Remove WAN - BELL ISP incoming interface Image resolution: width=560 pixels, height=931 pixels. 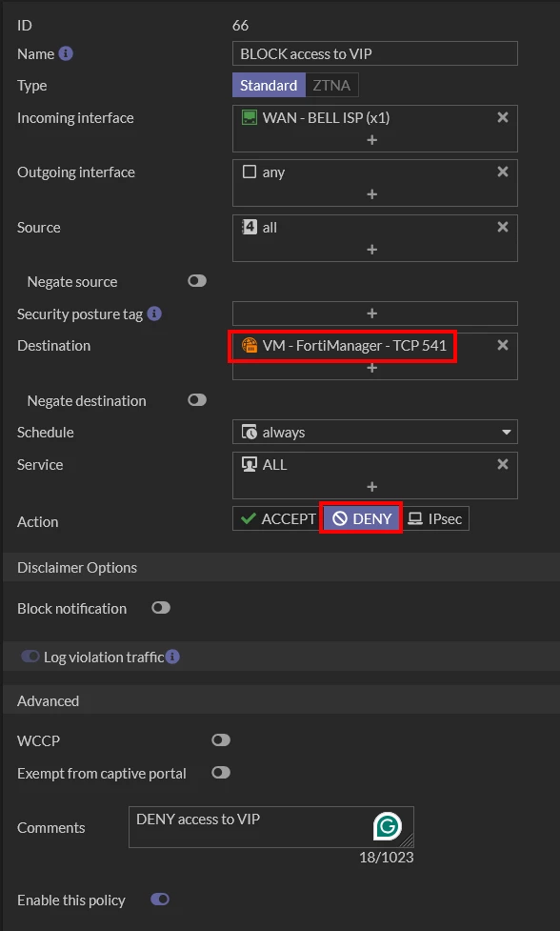(x=503, y=117)
